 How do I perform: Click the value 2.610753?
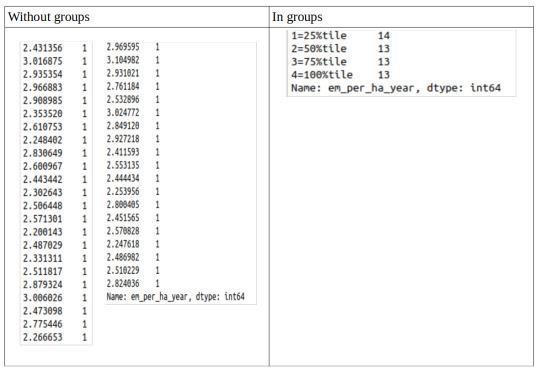click(x=43, y=126)
